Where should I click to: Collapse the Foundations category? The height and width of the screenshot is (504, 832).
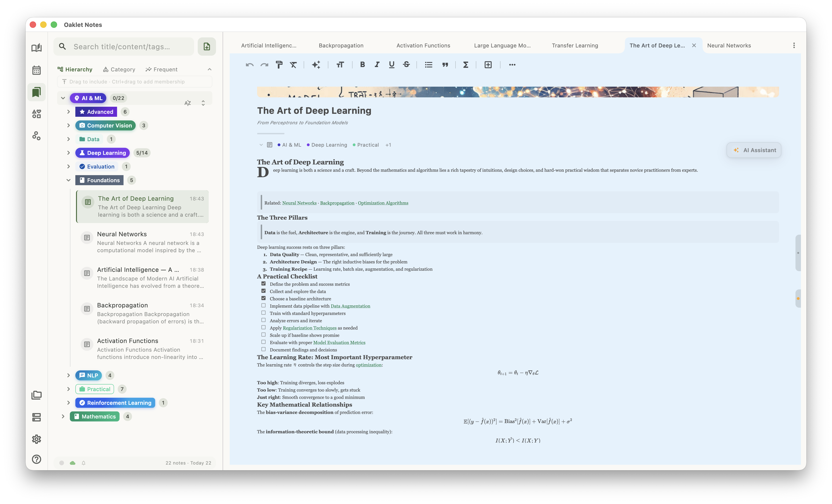[x=68, y=180]
